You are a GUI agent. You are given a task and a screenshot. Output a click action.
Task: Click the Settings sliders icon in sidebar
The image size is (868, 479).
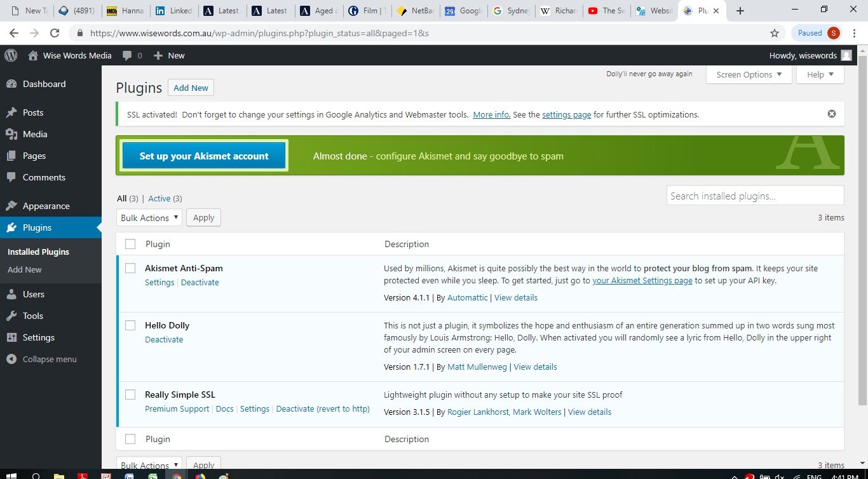[x=11, y=337]
